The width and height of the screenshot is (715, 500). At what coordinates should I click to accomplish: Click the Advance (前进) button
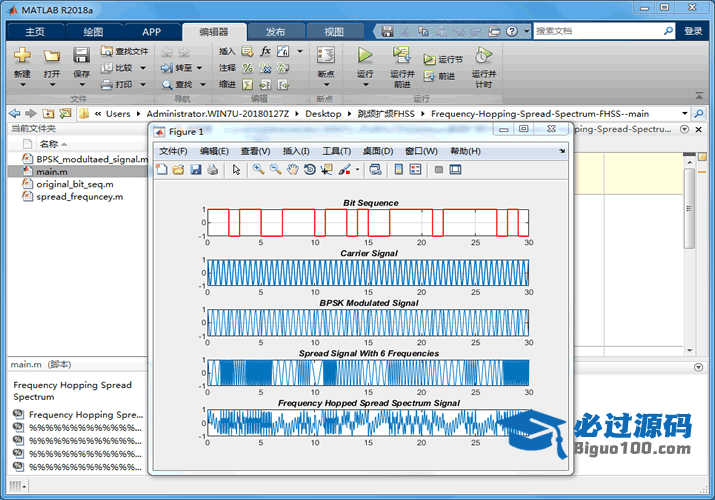click(x=439, y=76)
